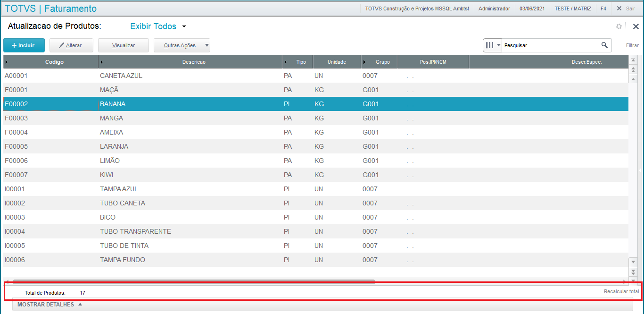Sort by the Codigo column header
This screenshot has width=644, height=314.
tap(51, 62)
